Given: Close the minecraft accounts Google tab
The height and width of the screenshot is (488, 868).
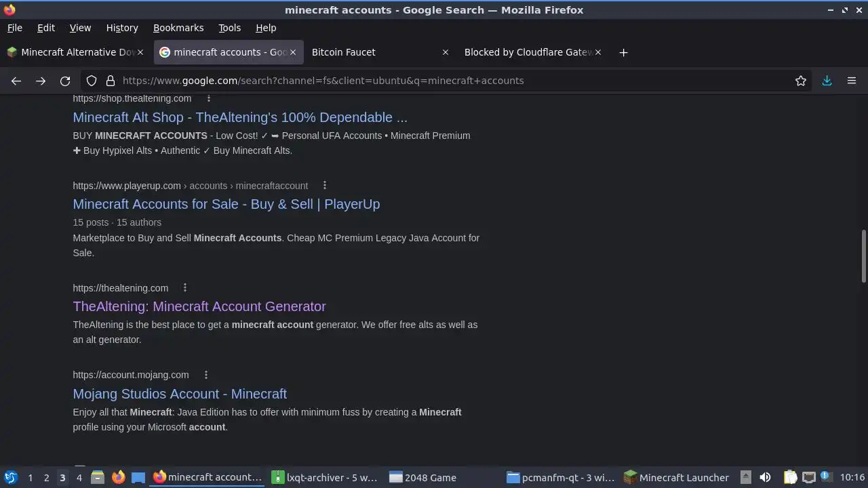Looking at the screenshot, I should coord(293,52).
